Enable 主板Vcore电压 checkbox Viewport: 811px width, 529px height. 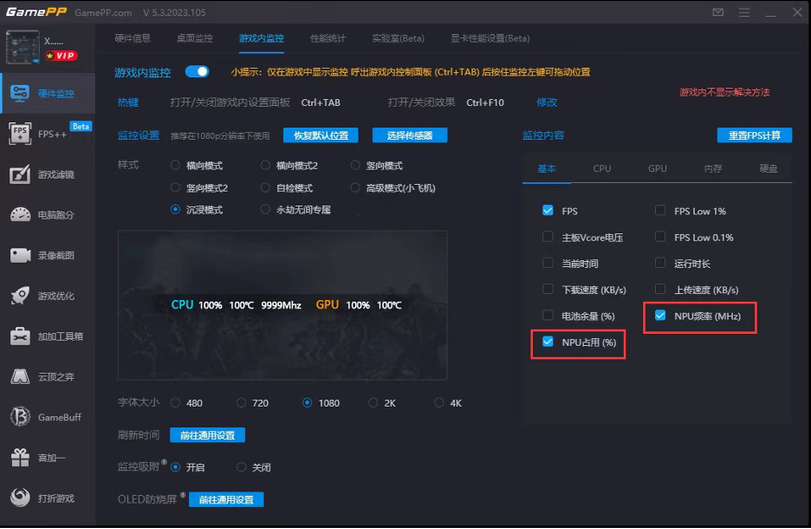tap(548, 237)
